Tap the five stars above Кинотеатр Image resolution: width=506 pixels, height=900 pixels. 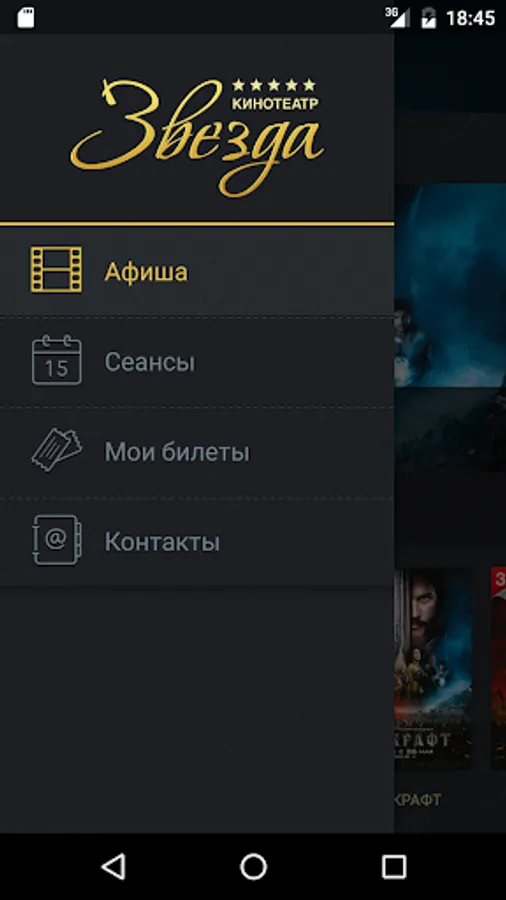tap(274, 85)
